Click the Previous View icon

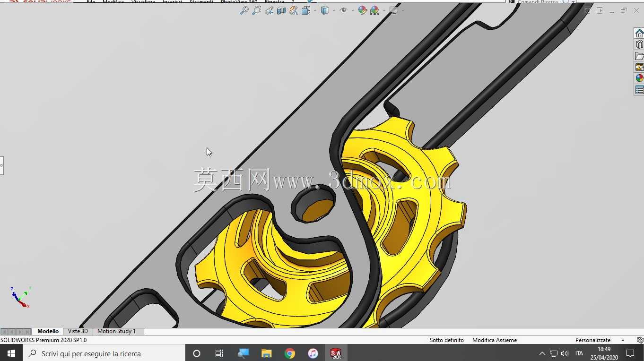[269, 10]
